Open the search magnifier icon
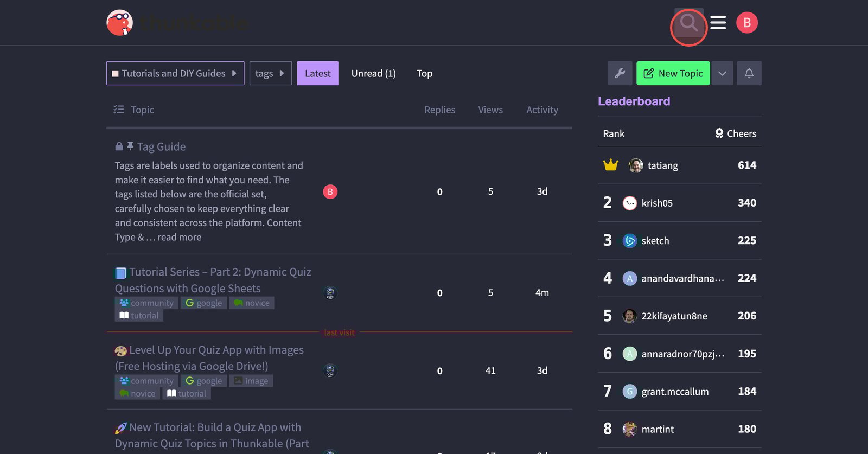The height and width of the screenshot is (454, 868). [688, 23]
